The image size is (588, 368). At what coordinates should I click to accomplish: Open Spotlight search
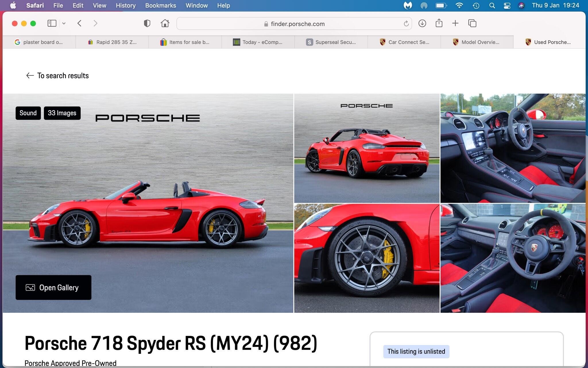(492, 5)
